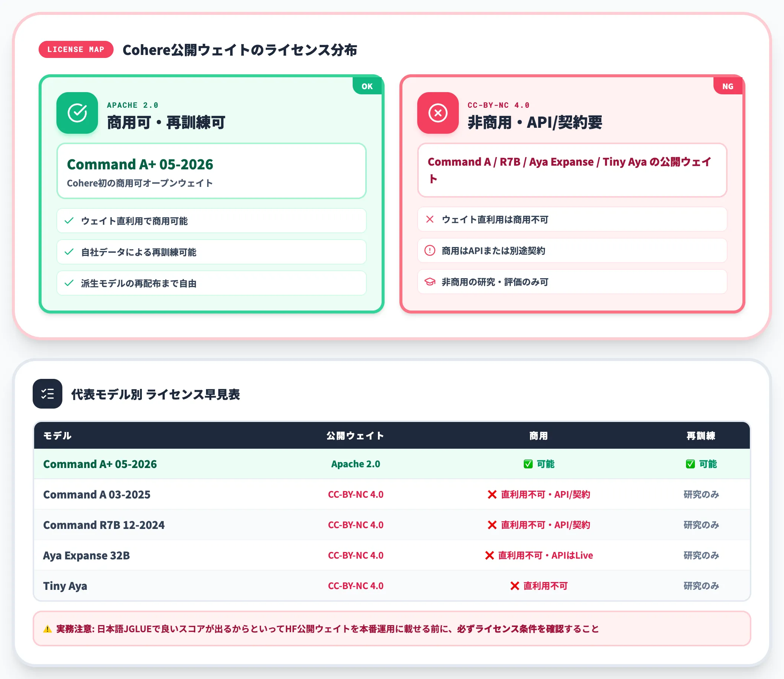This screenshot has height=679, width=784.
Task: Click green check in 商用 column for Command A+
Action: pos(528,464)
